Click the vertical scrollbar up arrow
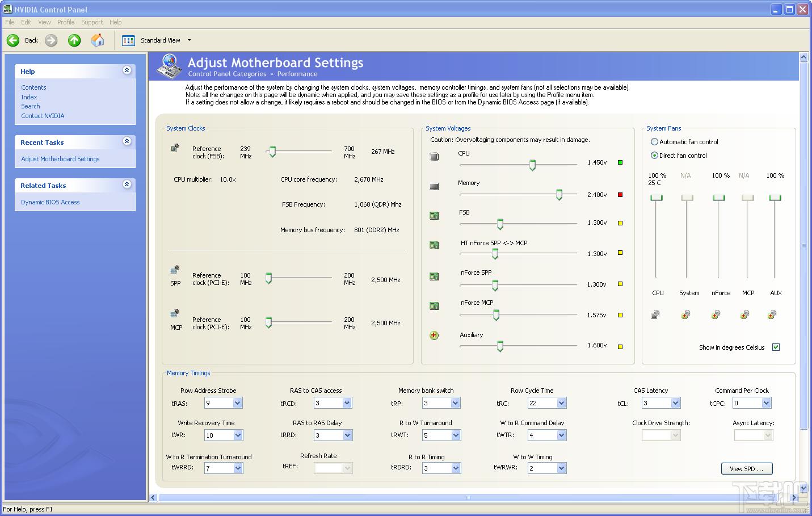 pyautogui.click(x=803, y=57)
